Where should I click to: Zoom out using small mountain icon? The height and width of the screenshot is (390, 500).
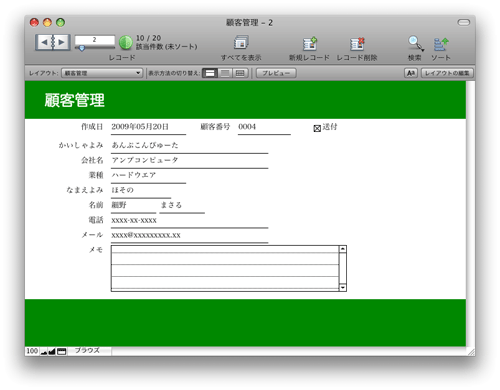pyautogui.click(x=44, y=351)
